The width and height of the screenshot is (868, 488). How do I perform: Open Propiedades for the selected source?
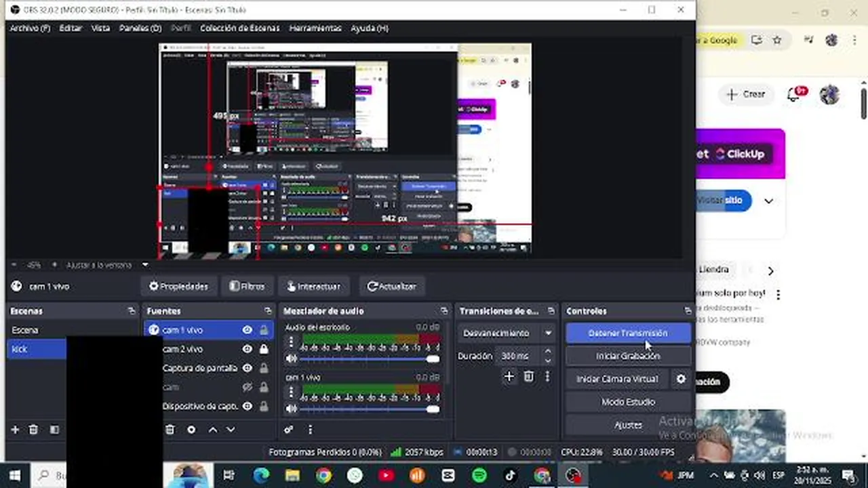pyautogui.click(x=178, y=286)
